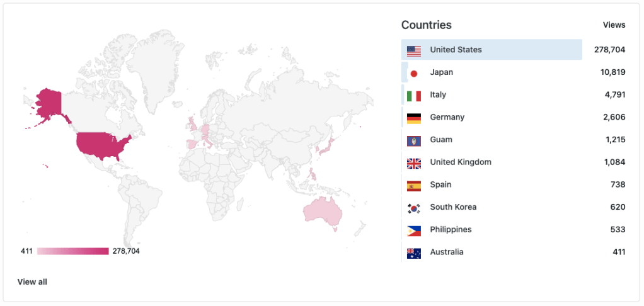The image size is (644, 306).
Task: Click the Philippines flag icon
Action: (414, 230)
